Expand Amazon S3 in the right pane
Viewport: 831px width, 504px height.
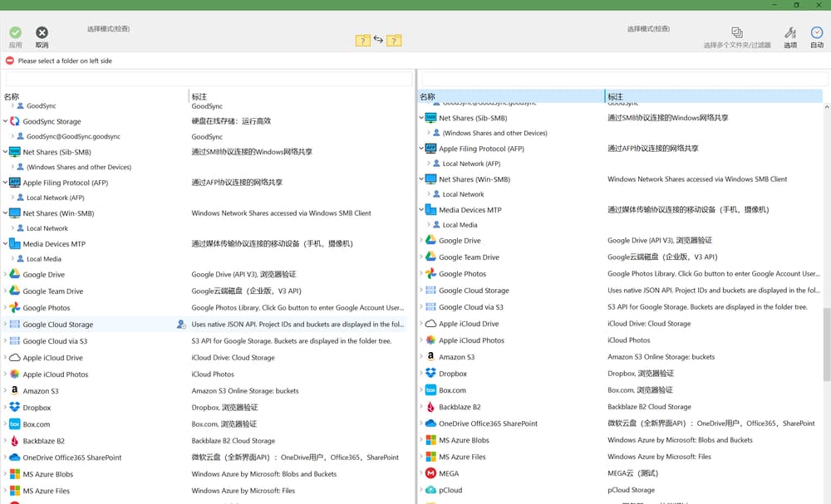421,357
